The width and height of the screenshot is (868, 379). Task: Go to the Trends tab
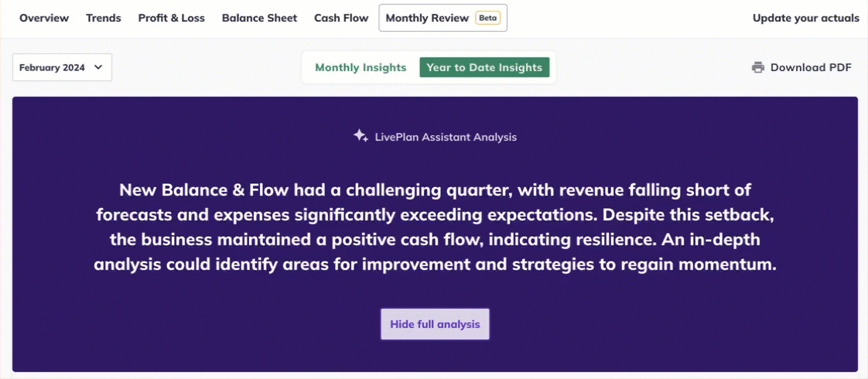104,18
